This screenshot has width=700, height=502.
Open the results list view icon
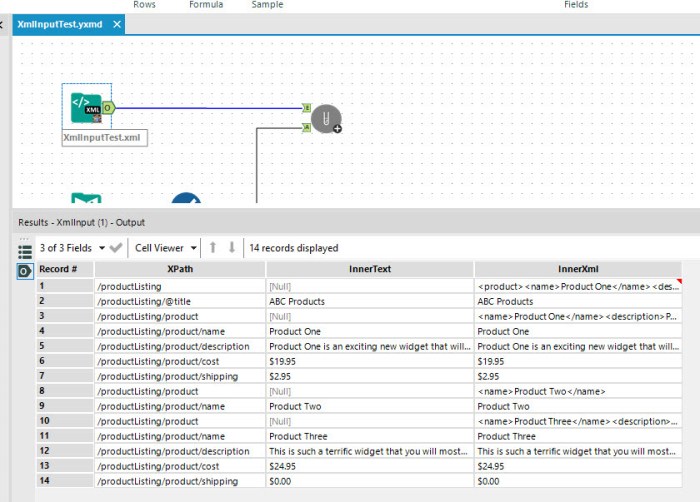pos(25,248)
